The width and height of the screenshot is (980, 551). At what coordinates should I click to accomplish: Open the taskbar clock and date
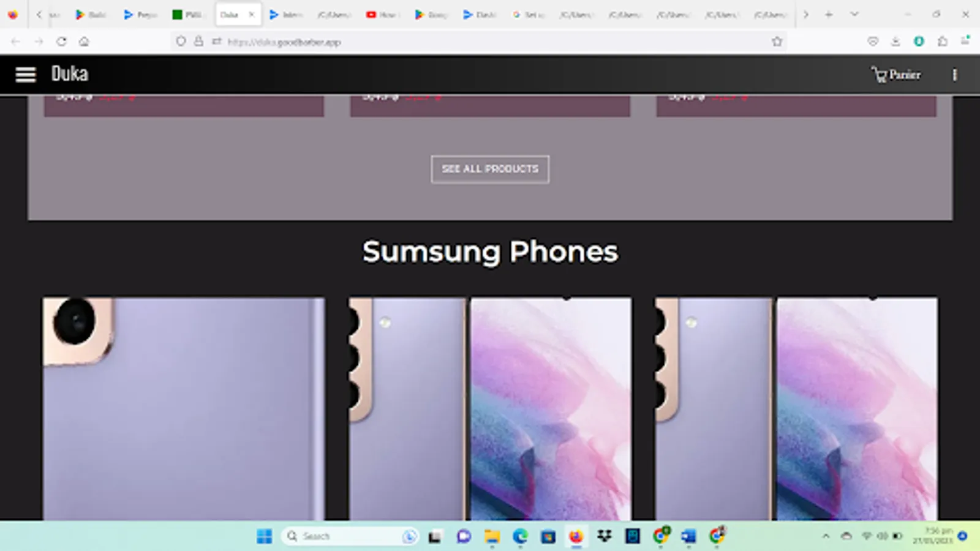(933, 536)
